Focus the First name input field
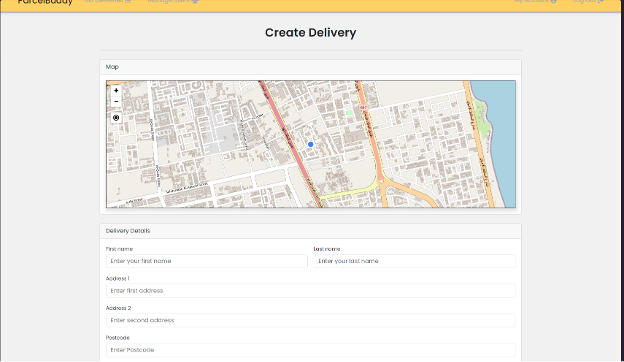Image resolution: width=624 pixels, height=362 pixels. click(207, 261)
